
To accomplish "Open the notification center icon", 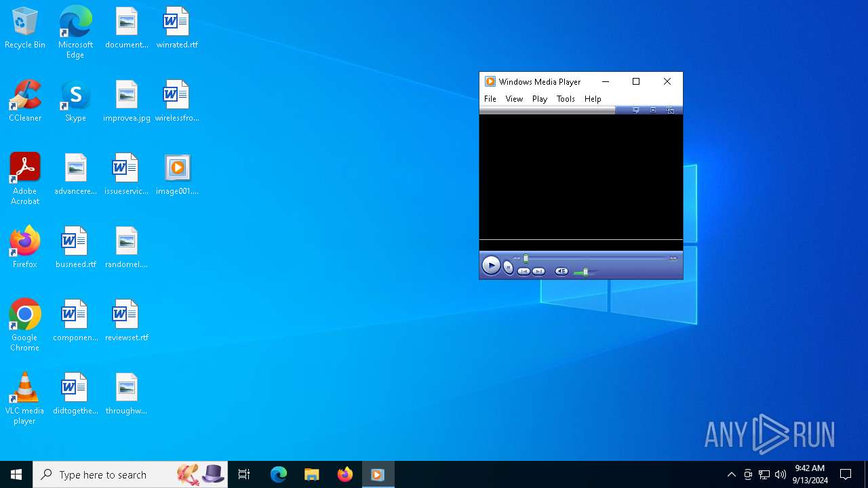I will tap(846, 474).
